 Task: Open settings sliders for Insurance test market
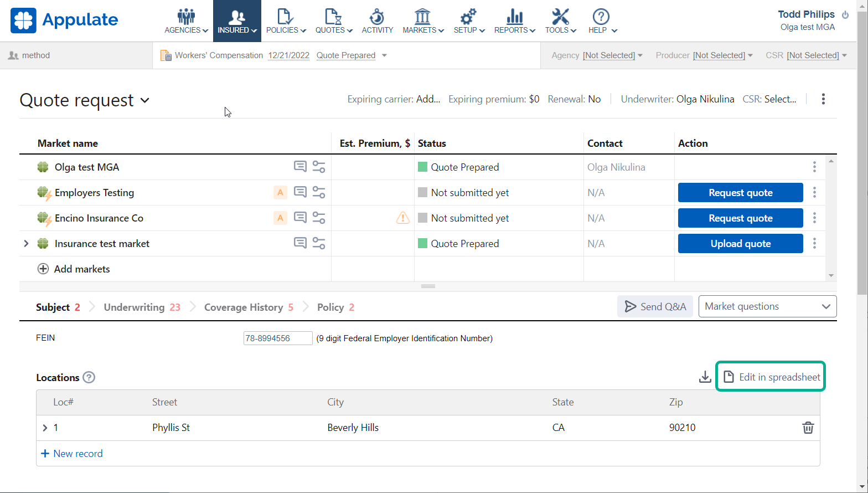(x=319, y=243)
